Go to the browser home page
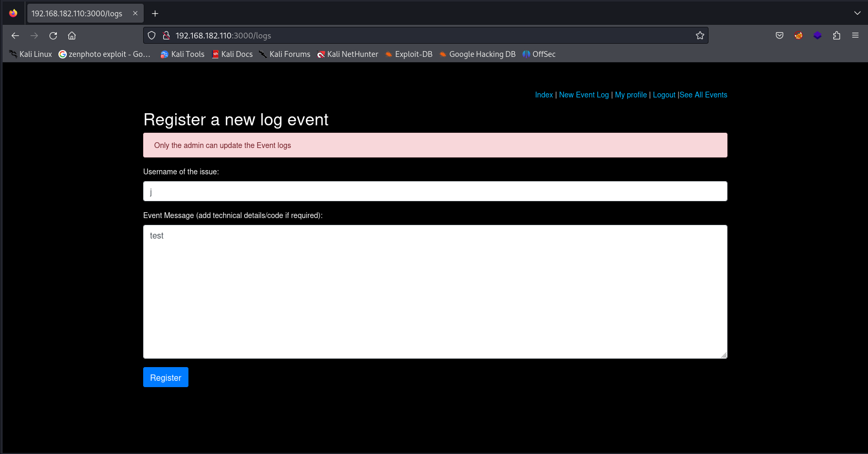This screenshot has height=454, width=868. coord(72,36)
